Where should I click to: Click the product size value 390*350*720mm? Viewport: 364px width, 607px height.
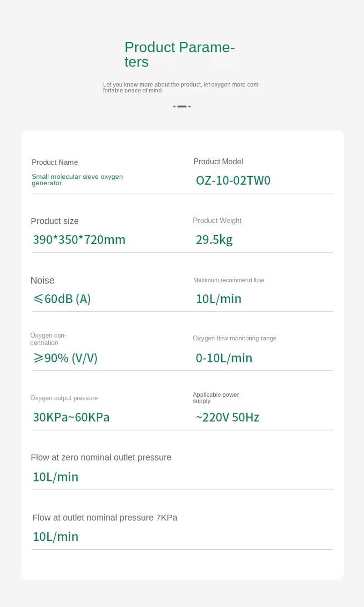pyautogui.click(x=79, y=240)
